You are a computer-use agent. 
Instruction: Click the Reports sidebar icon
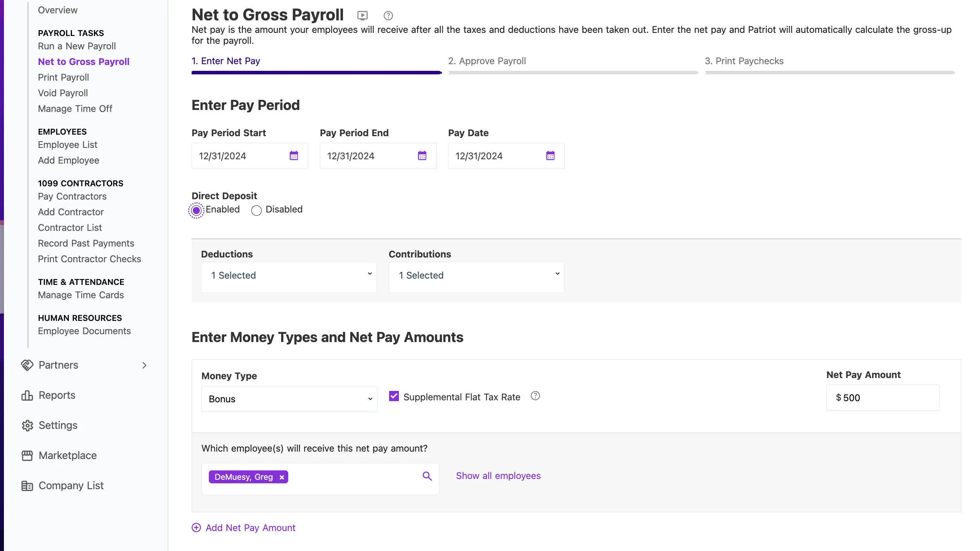tap(27, 396)
